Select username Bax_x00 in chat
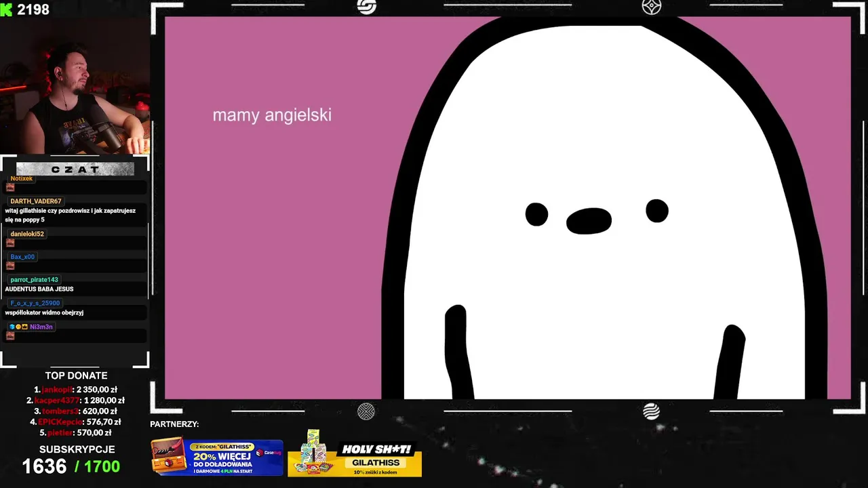 (22, 257)
